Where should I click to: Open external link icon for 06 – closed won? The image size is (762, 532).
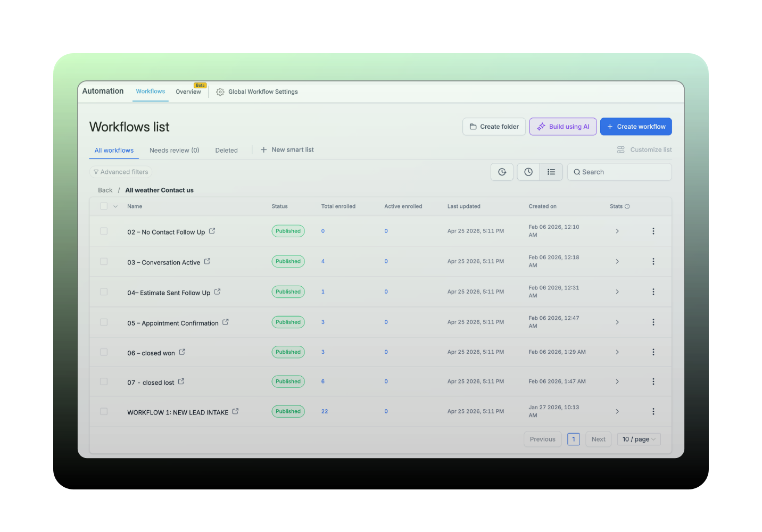click(x=182, y=352)
